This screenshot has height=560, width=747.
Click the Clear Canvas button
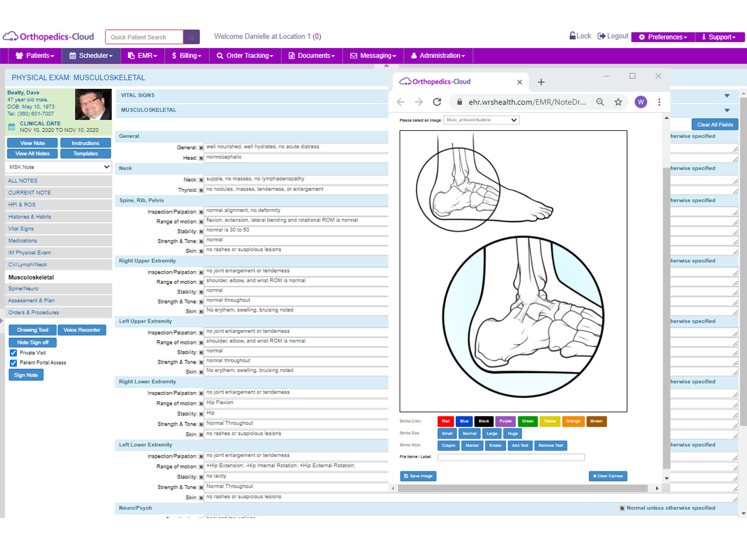coord(608,476)
